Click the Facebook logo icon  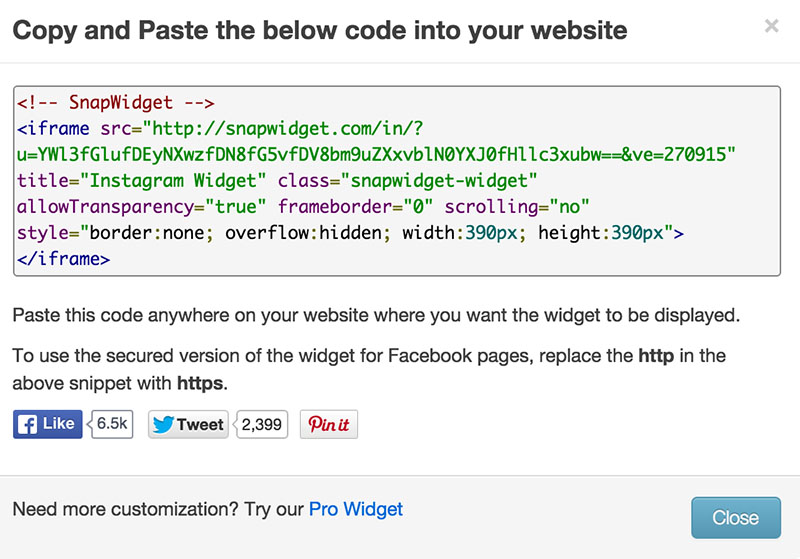[27, 424]
